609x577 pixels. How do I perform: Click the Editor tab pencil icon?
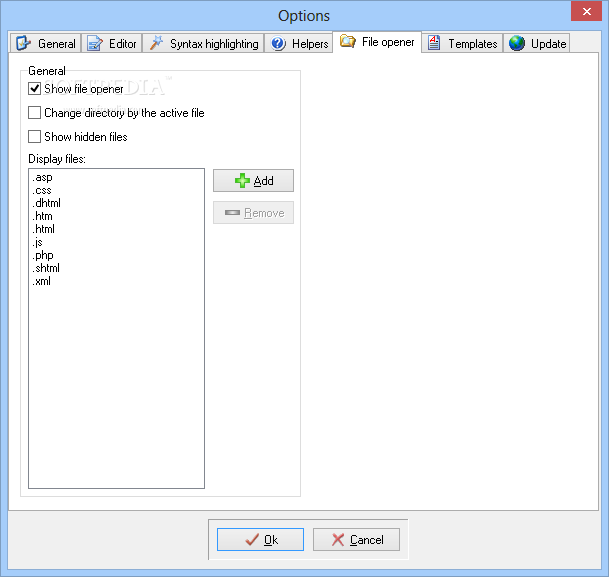click(95, 43)
